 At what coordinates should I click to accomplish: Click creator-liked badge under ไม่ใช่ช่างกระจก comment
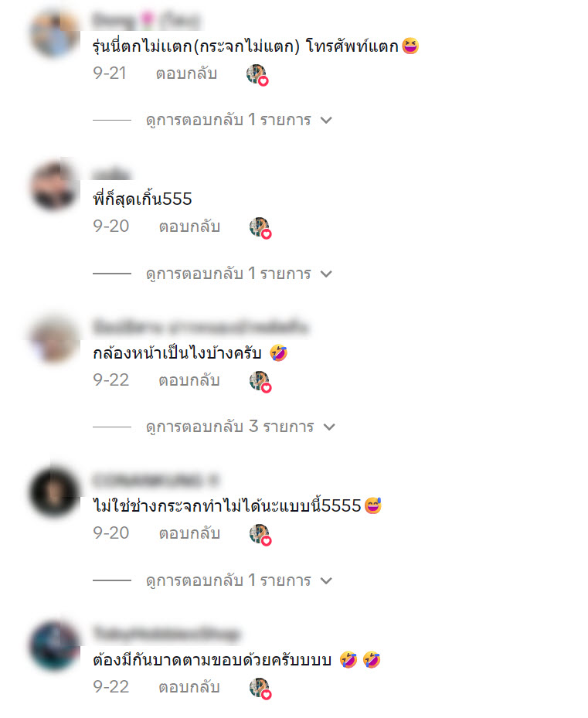tap(260, 535)
